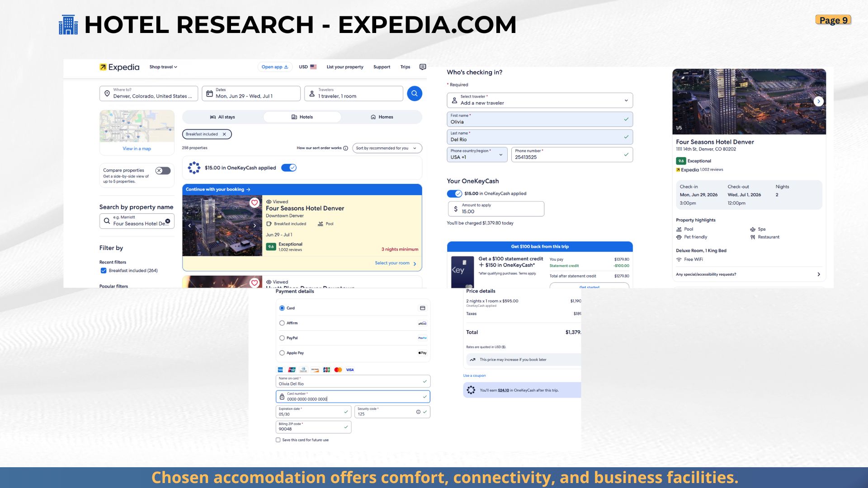Select PayPal payment option

(x=282, y=338)
